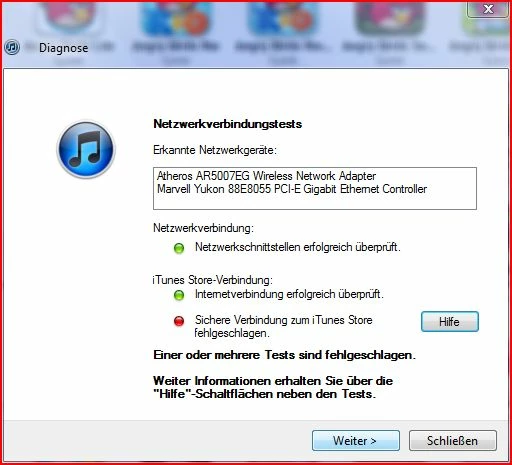Click 'Netzwerkschnittstellen erfolgreich überprüft' text

pos(298,247)
